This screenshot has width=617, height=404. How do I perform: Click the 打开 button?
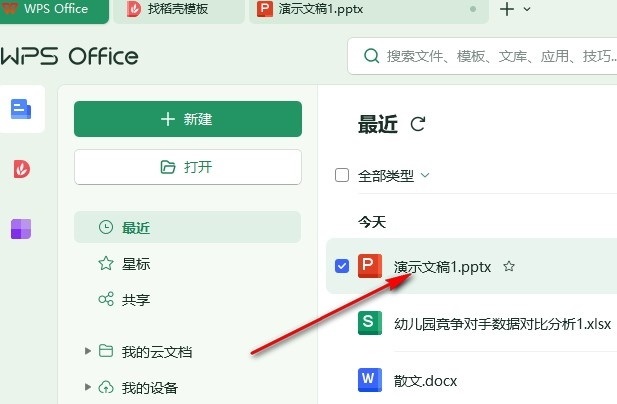coord(188,167)
